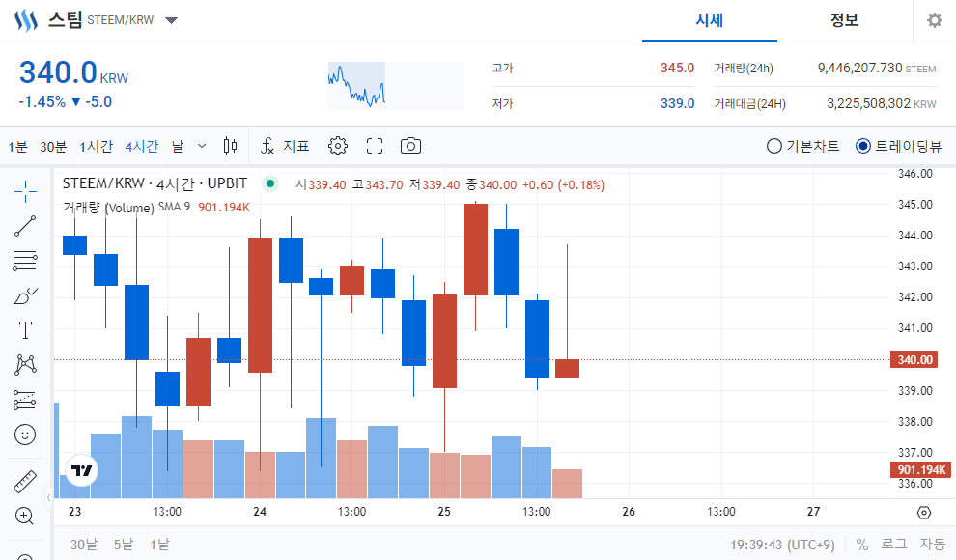This screenshot has height=560, width=956.
Task: Open the fx indicators menu
Action: coord(267,146)
